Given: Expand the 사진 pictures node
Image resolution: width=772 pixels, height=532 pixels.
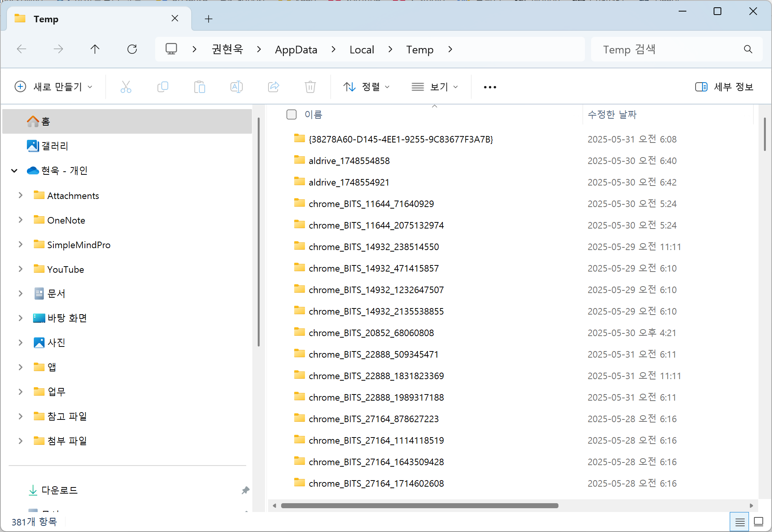Looking at the screenshot, I should (20, 343).
